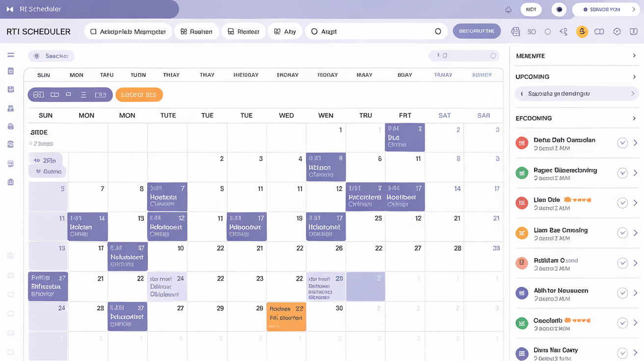Click the plain circle icon in top toolbar
The image size is (644, 361).
[548, 31]
